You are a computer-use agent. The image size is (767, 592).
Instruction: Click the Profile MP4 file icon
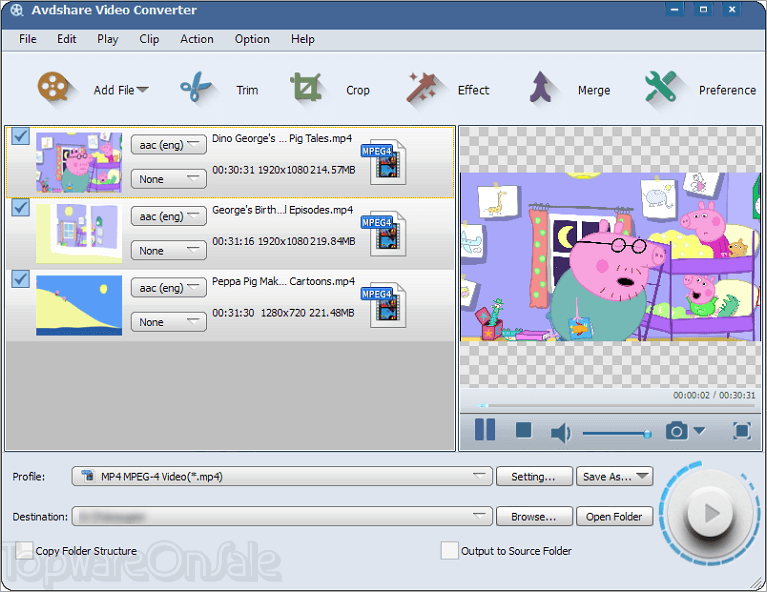click(x=88, y=476)
